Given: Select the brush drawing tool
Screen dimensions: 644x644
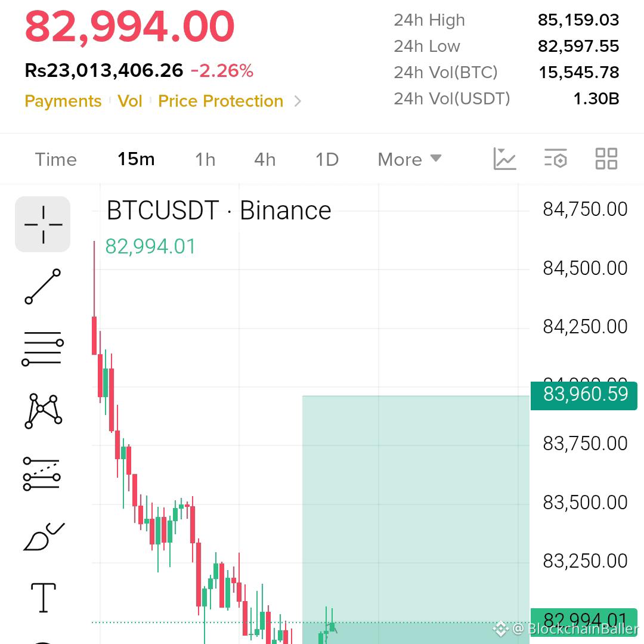Looking at the screenshot, I should [x=44, y=537].
